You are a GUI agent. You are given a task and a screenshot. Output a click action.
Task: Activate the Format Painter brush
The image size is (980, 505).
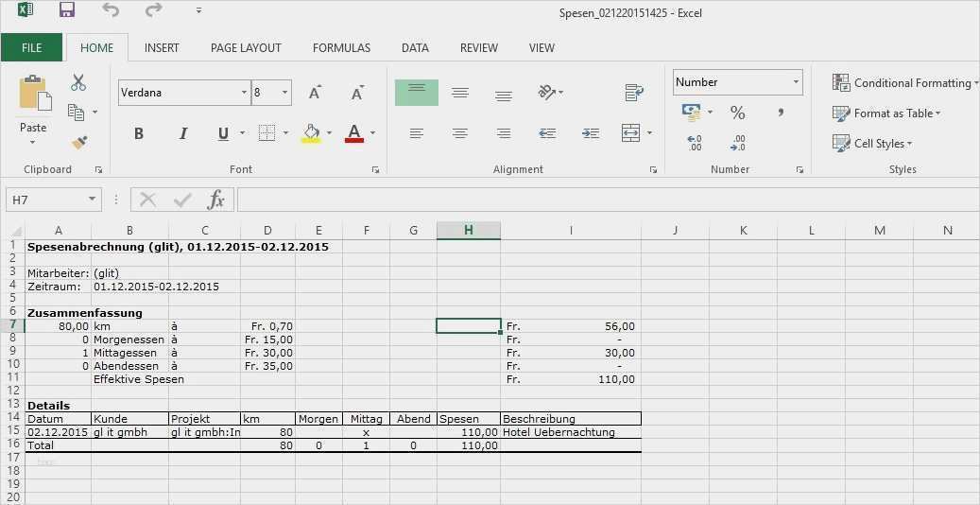78,143
